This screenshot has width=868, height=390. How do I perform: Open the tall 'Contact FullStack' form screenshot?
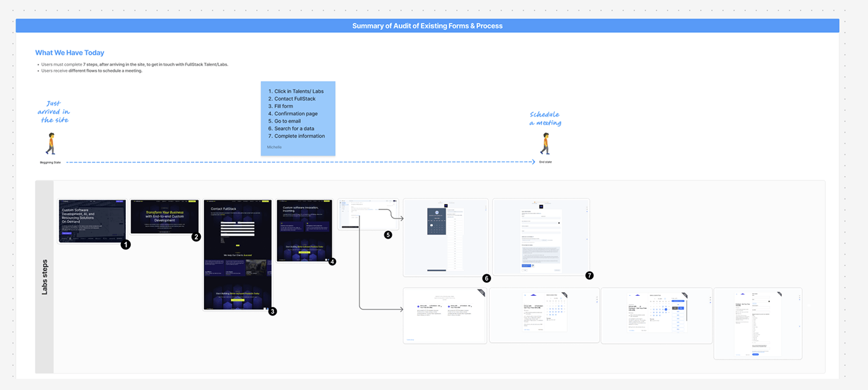pos(238,254)
